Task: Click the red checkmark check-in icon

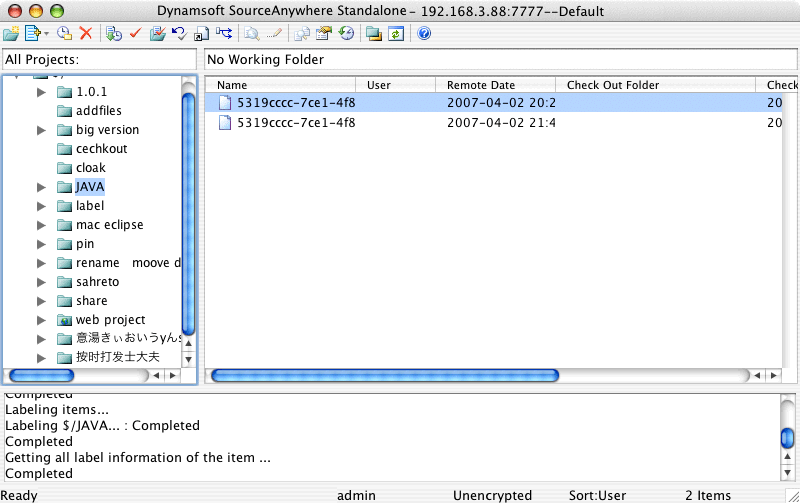Action: (x=135, y=33)
